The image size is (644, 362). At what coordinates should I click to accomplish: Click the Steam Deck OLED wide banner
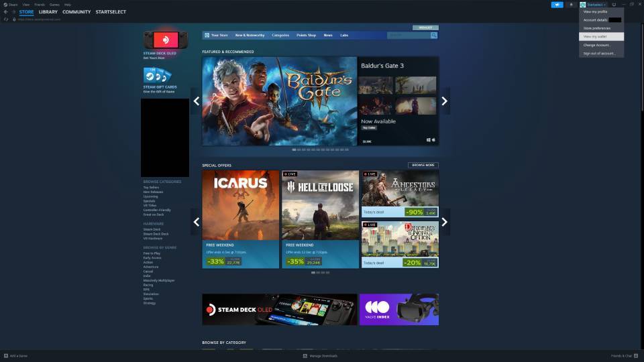pos(279,310)
